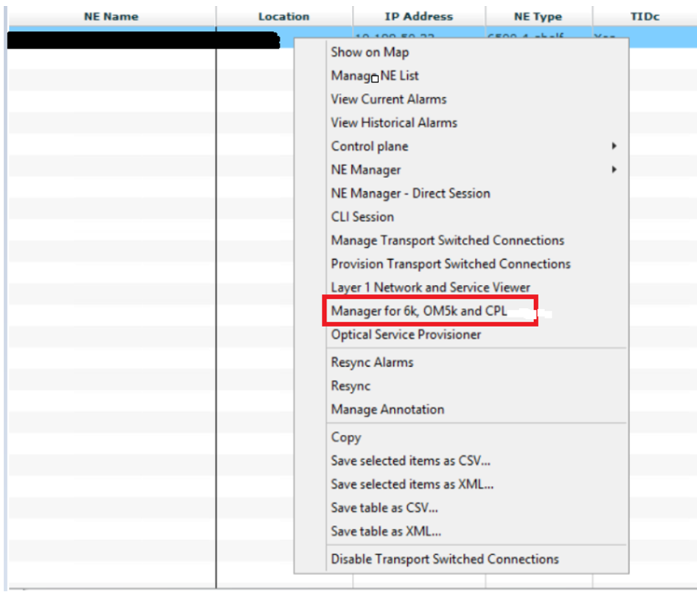700x595 pixels.
Task: Sort the table by the IP Address column
Action: [x=420, y=16]
